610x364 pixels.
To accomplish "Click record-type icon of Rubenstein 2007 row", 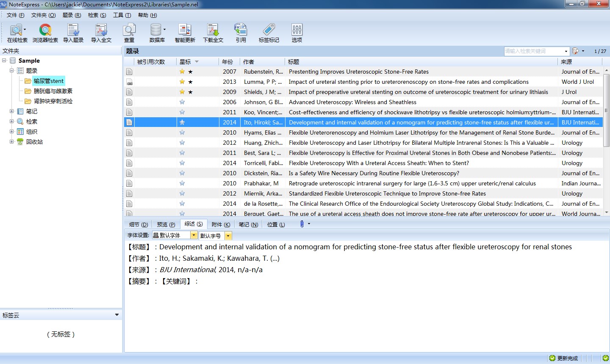I will (129, 72).
